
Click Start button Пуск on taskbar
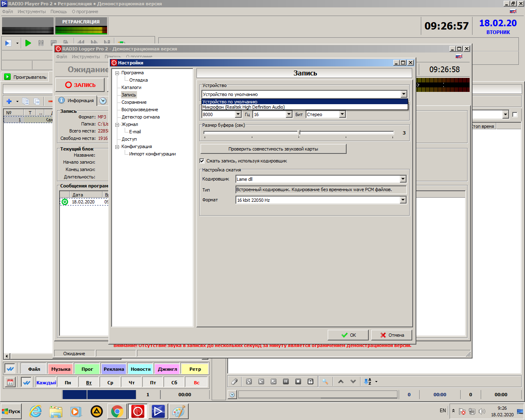tap(11, 411)
